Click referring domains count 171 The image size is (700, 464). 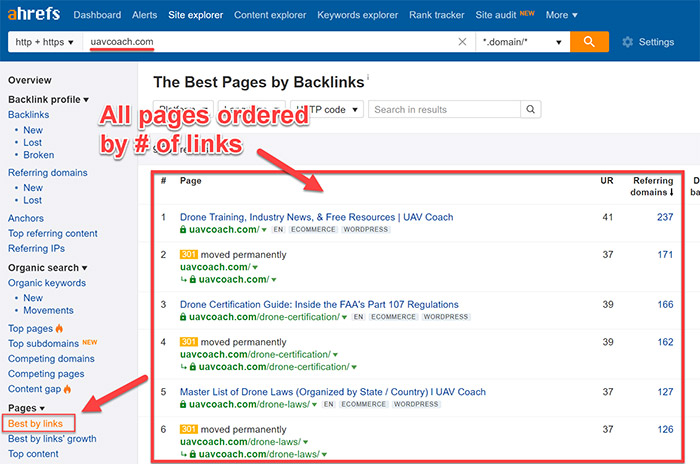(665, 255)
